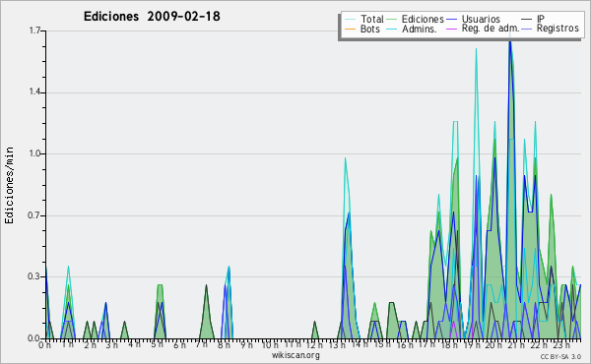Click the teal peak near 13 h
The height and width of the screenshot is (364, 591).
click(345, 158)
